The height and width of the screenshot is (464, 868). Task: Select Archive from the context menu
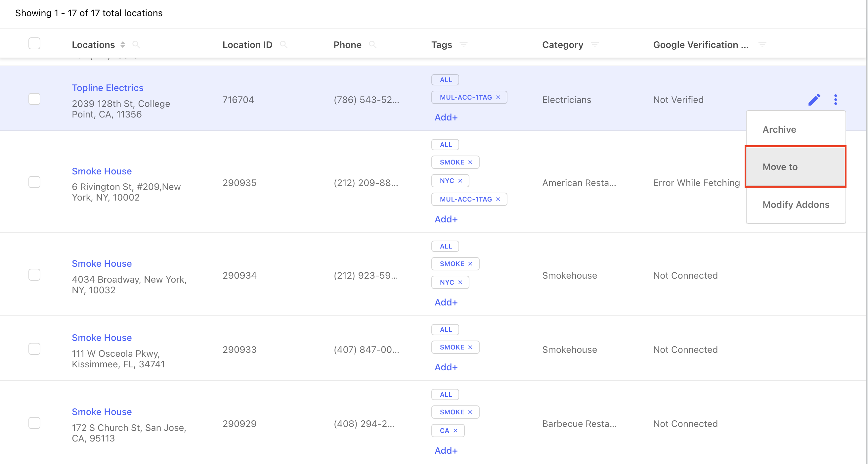click(x=796, y=129)
